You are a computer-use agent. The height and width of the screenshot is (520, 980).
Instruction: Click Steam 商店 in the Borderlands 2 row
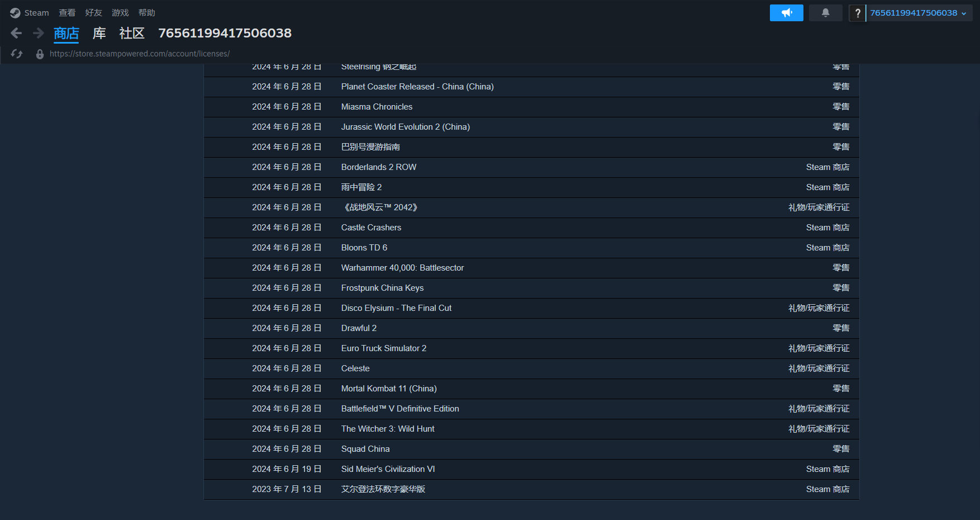827,167
